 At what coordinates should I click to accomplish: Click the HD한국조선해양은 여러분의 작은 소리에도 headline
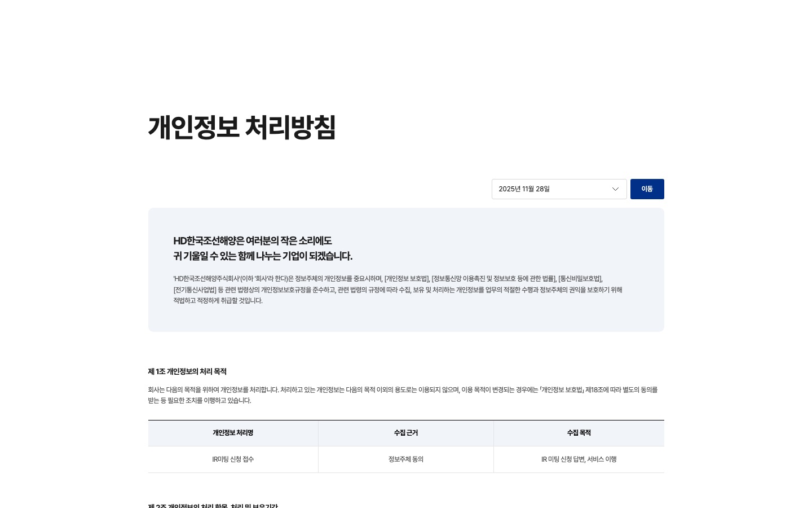253,241
